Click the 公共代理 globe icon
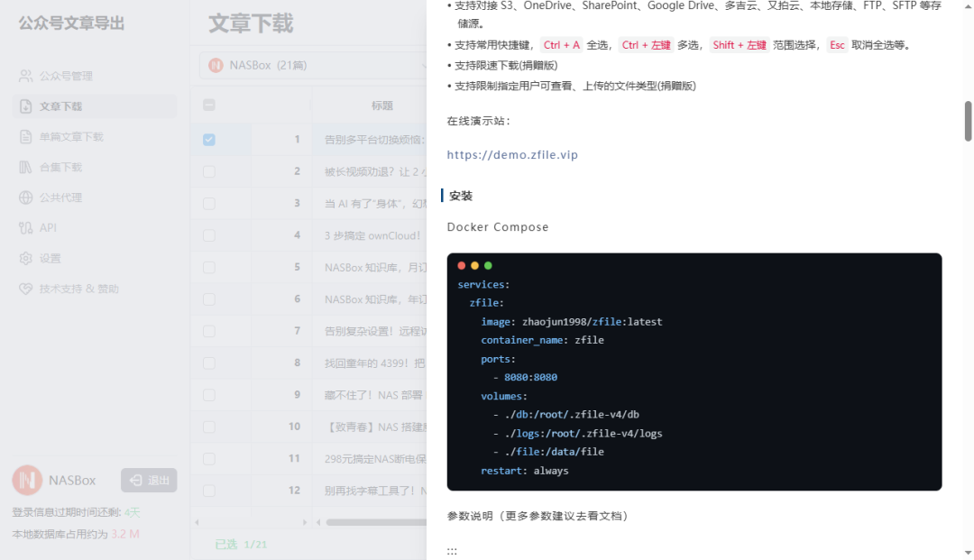The width and height of the screenshot is (974, 560). tap(26, 197)
